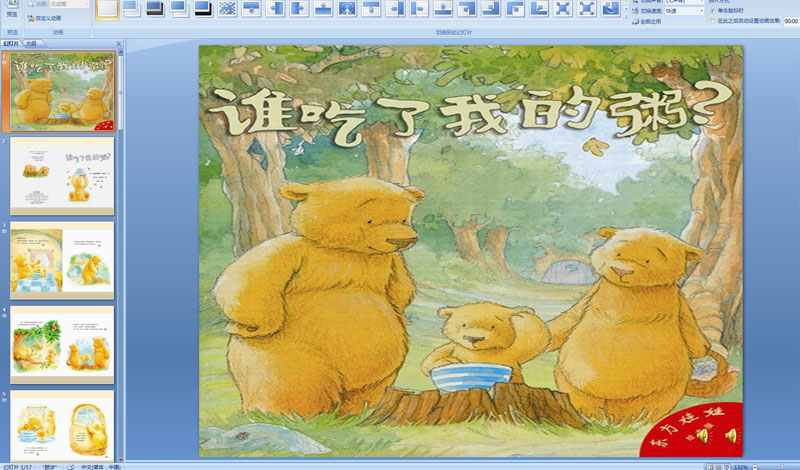Toggle 'Automatically after' checkbox
Viewport: 800px width, 470px height.
[x=713, y=21]
